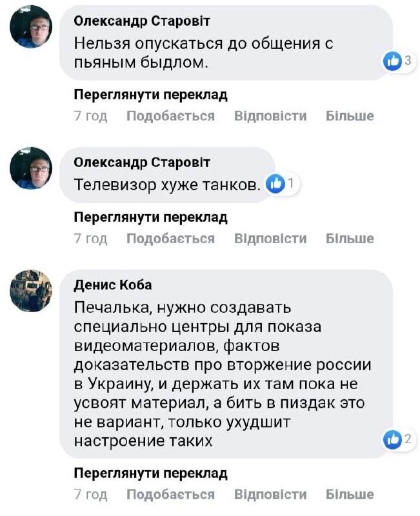Click the like reaction icon beside "Телевизор хуже танков"
Image resolution: width=420 pixels, height=516 pixels.
point(275,184)
